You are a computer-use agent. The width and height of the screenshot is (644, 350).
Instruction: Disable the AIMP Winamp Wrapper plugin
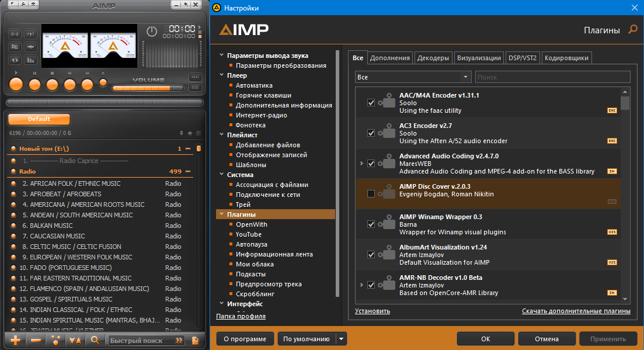point(371,224)
